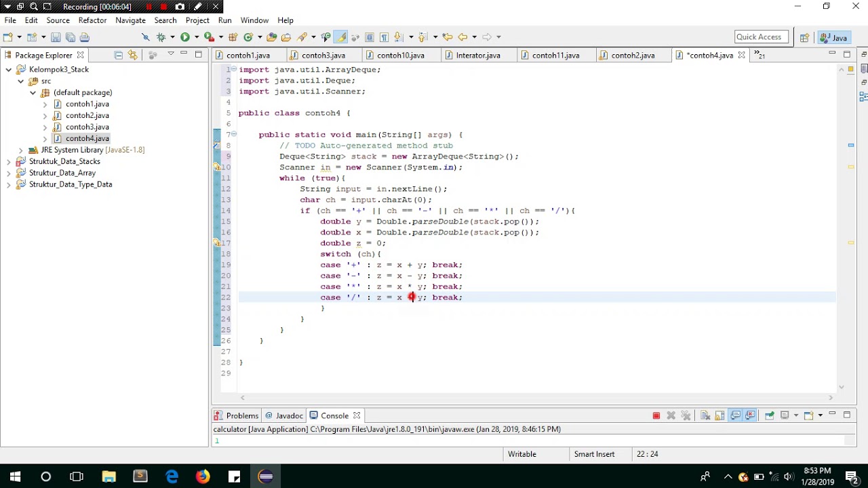Switch to the Problems tab
Image resolution: width=868 pixels, height=488 pixels.
tap(237, 415)
